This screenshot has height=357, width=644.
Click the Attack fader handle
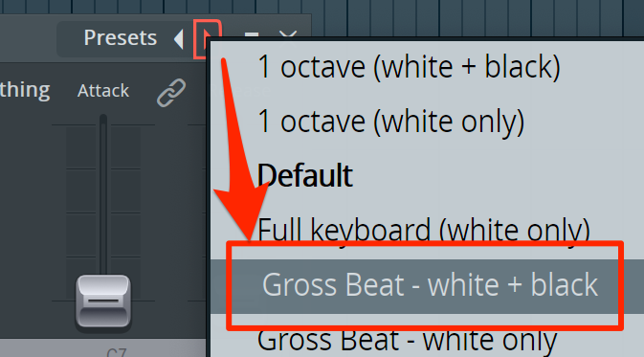click(103, 301)
